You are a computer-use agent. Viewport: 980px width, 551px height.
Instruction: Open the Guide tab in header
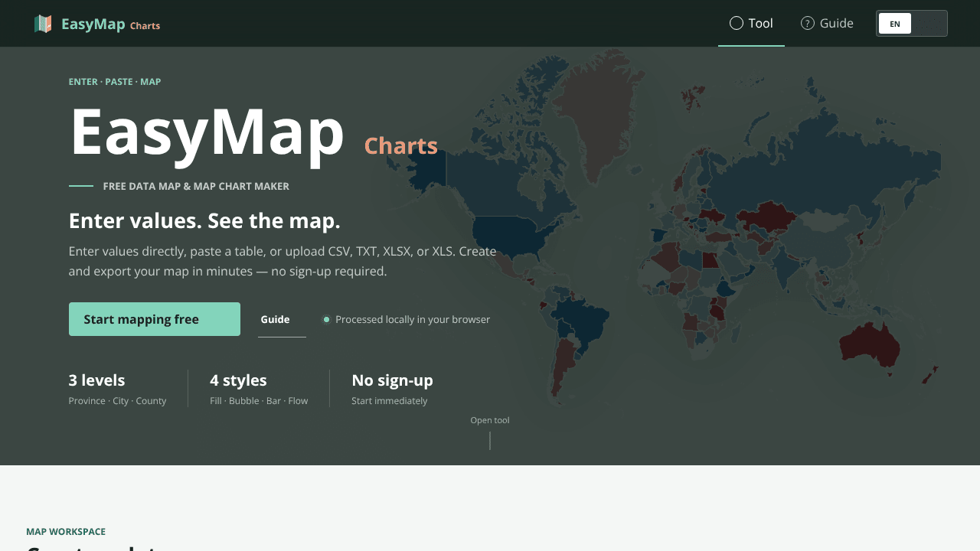point(827,23)
